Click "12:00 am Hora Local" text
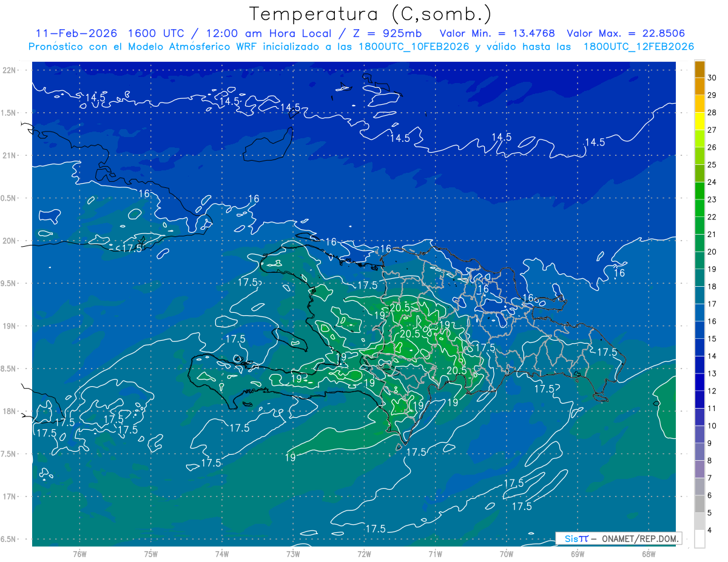 point(269,33)
